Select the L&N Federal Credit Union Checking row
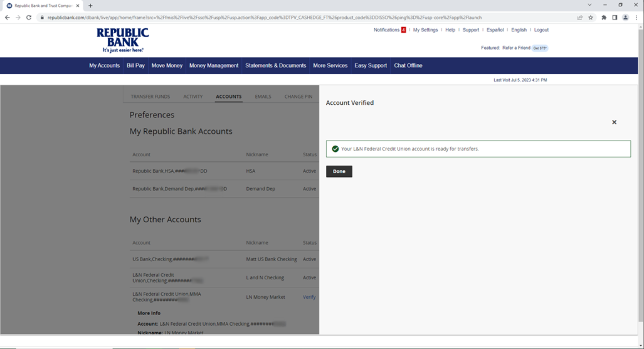Image resolution: width=644 pixels, height=349 pixels. point(224,278)
